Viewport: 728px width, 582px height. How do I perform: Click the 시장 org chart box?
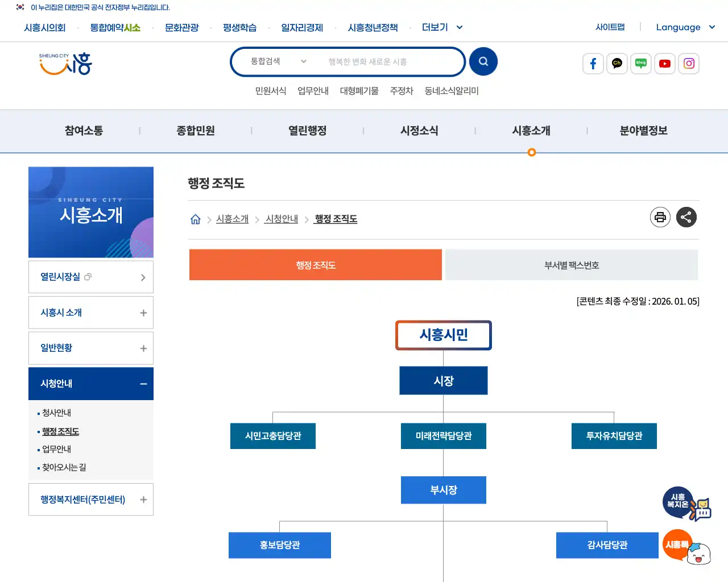pyautogui.click(x=444, y=381)
